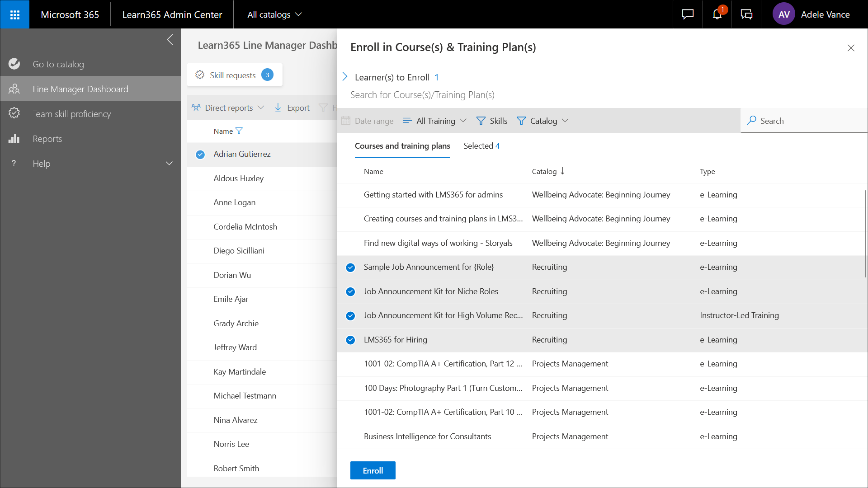Uncheck Sample Job Announcement for {Role}

(x=350, y=267)
